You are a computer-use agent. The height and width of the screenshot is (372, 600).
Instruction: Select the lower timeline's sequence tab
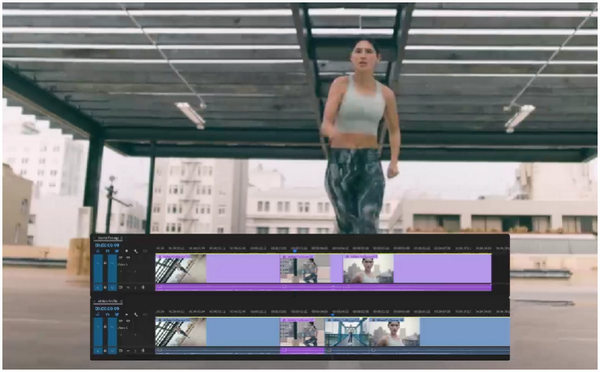pos(109,301)
